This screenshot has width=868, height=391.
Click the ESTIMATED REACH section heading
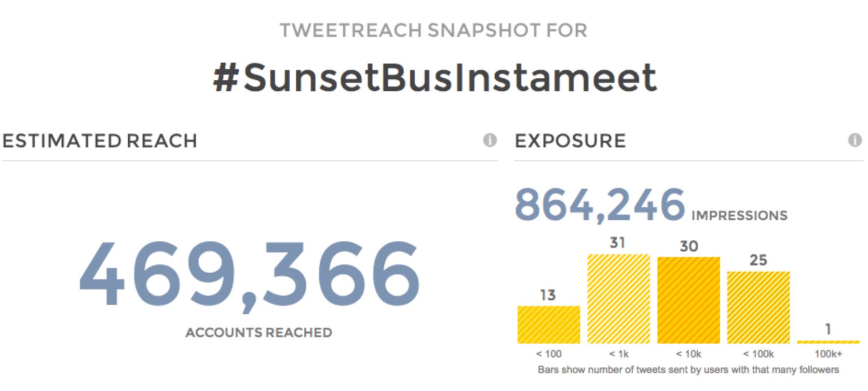tap(100, 141)
